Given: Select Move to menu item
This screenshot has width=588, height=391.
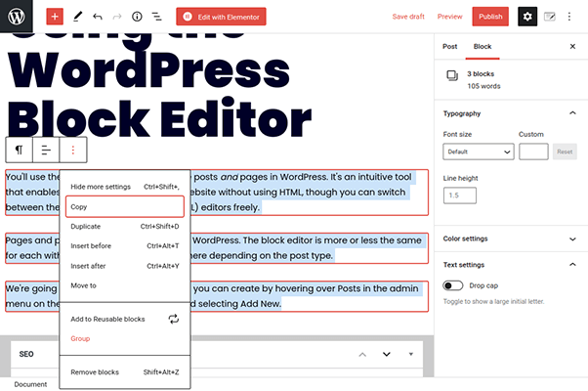Looking at the screenshot, I should pos(125,285).
